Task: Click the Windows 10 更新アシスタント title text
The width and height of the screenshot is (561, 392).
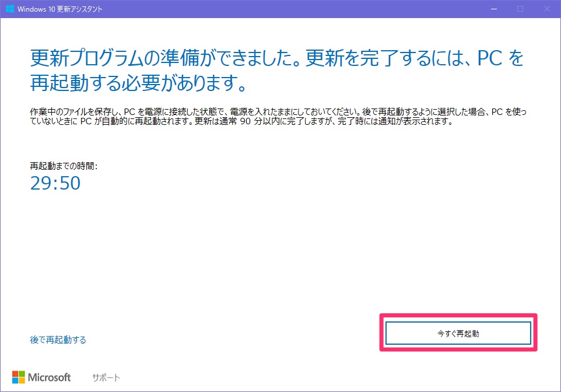Action: pyautogui.click(x=59, y=9)
